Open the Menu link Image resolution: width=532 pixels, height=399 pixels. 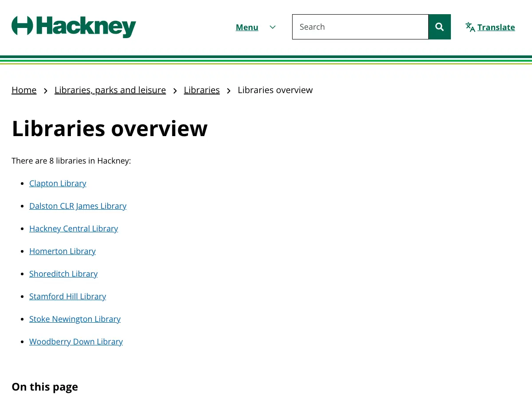[x=247, y=27]
